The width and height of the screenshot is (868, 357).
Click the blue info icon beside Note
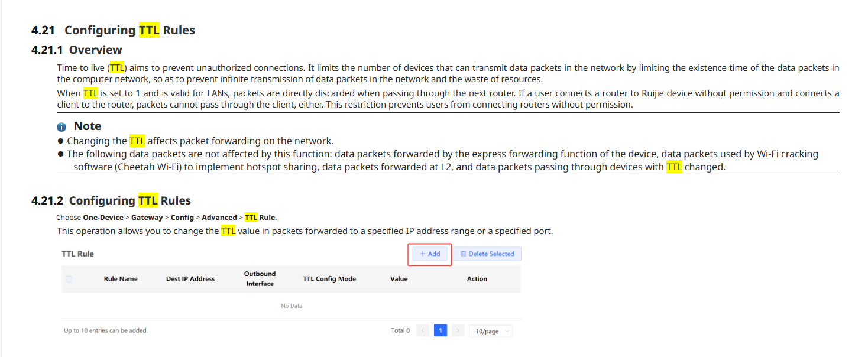coord(61,127)
